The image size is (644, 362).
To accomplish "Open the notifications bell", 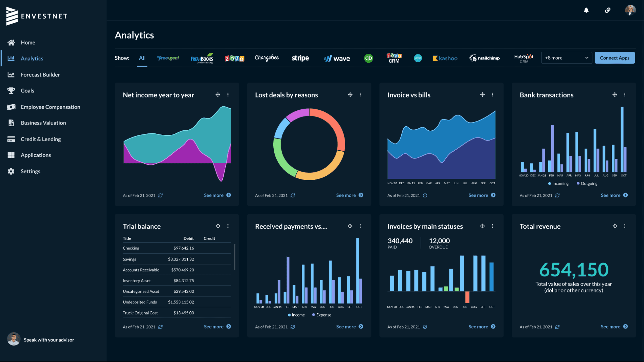I will (586, 10).
